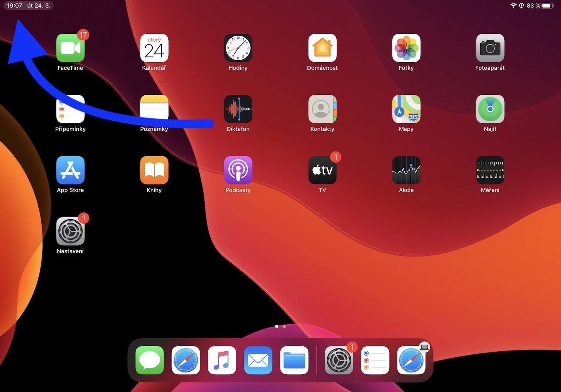The width and height of the screenshot is (561, 392).
Task: Open Safari with the Handoff laptop badge
Action: tap(411, 360)
